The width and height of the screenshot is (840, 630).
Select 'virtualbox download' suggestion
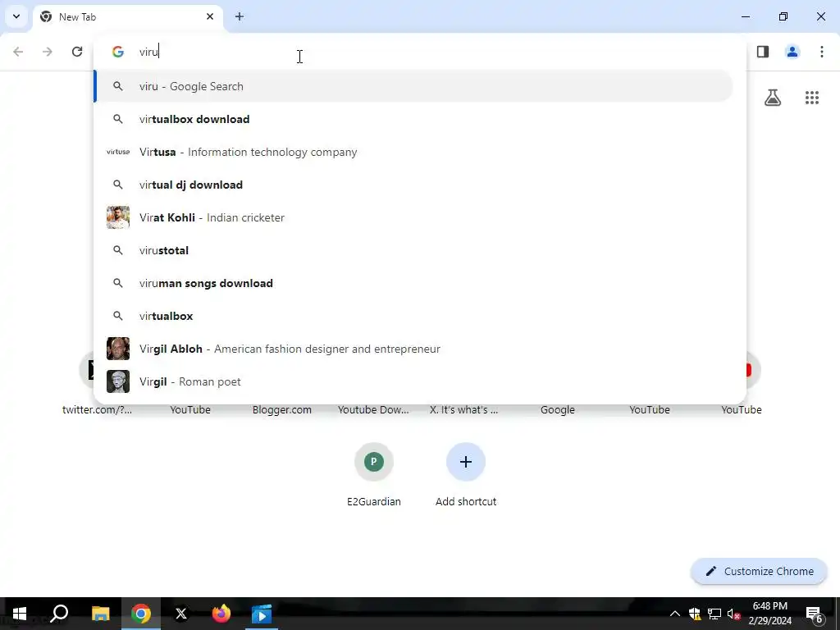point(413,119)
